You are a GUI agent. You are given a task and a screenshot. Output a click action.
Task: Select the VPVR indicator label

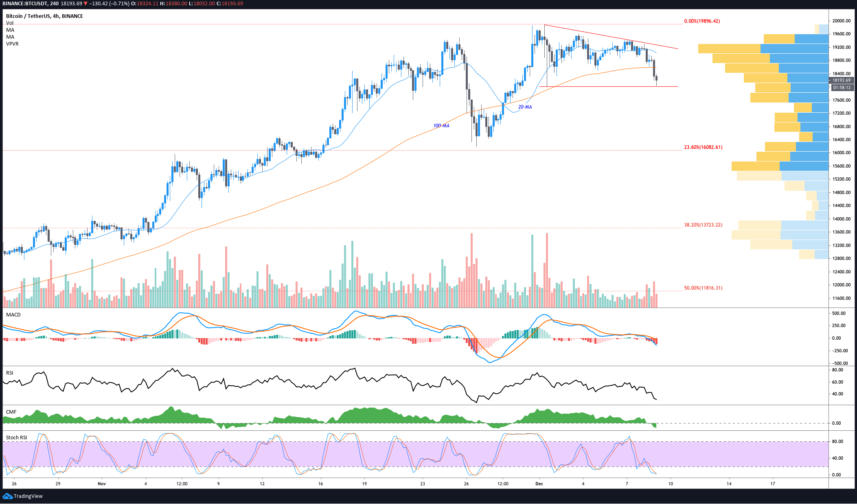click(12, 44)
